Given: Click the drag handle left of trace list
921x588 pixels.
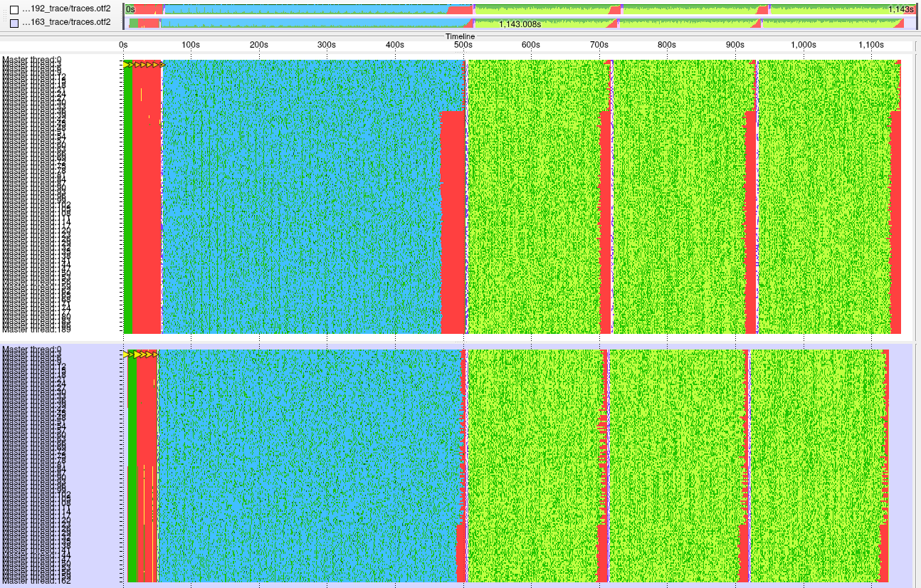Looking at the screenshot, I should (x=4, y=16).
